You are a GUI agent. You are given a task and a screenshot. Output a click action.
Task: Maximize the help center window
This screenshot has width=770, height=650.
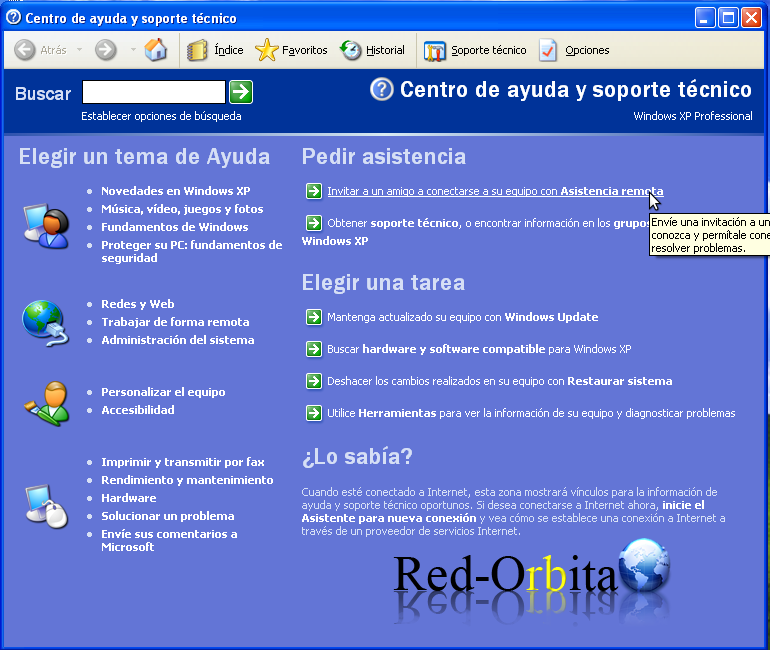[x=728, y=18]
